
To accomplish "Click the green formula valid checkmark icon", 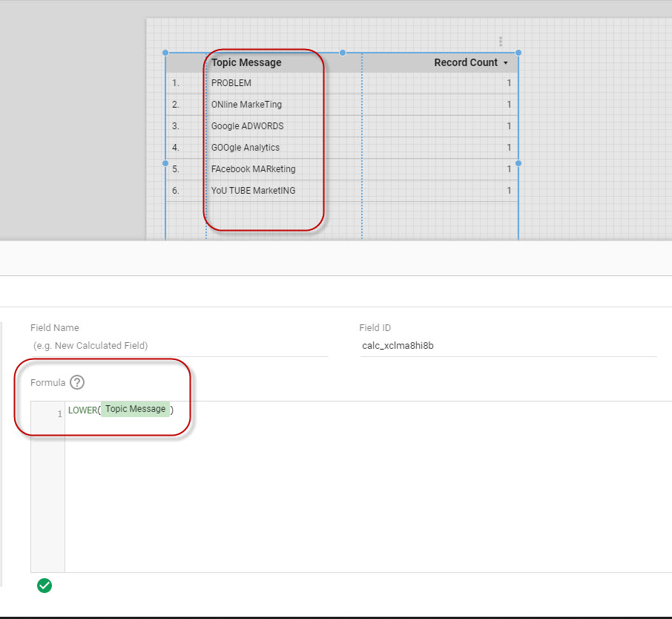I will point(45,586).
